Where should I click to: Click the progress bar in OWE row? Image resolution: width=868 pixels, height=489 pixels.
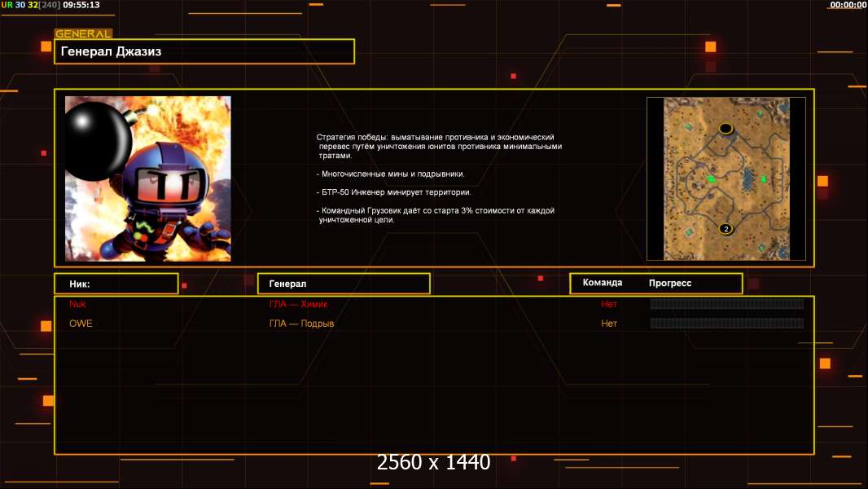point(727,324)
